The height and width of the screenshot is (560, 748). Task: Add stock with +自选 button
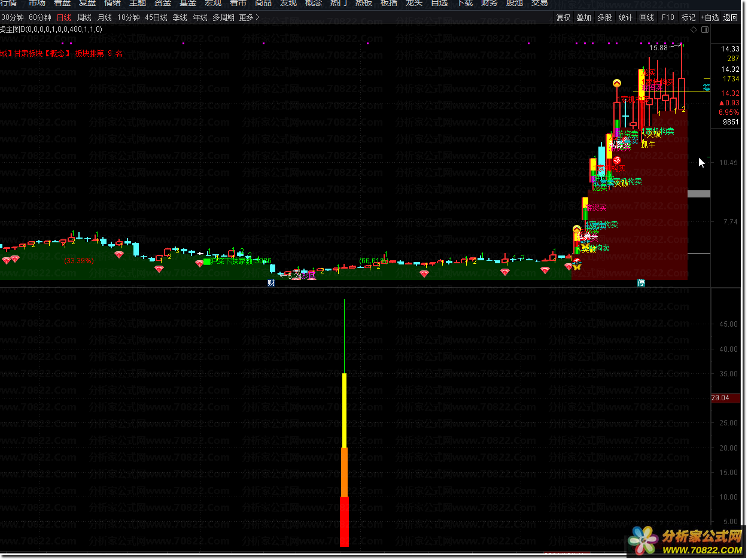[709, 17]
